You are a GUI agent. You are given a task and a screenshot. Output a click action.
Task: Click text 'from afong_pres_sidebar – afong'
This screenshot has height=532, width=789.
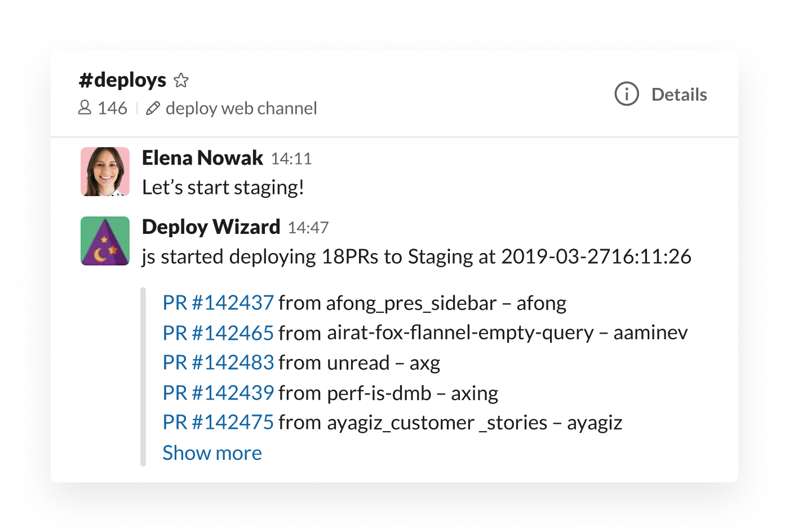click(423, 303)
